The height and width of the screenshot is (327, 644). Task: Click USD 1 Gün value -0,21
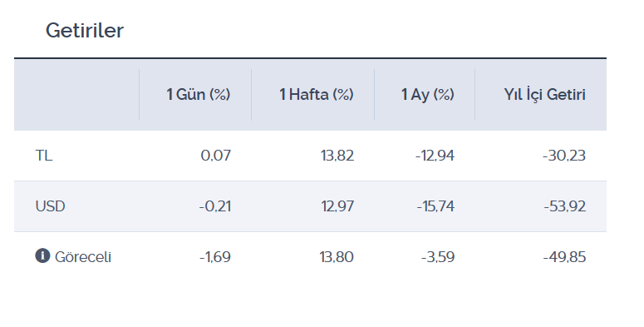[x=214, y=206]
